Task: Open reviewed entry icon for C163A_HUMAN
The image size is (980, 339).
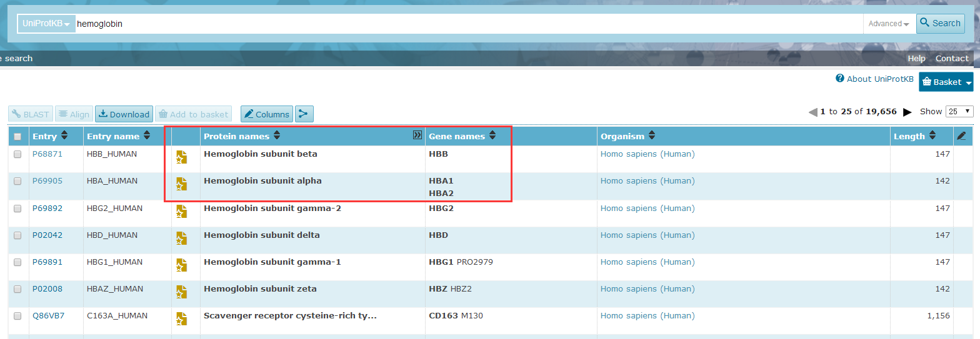Action: click(181, 319)
